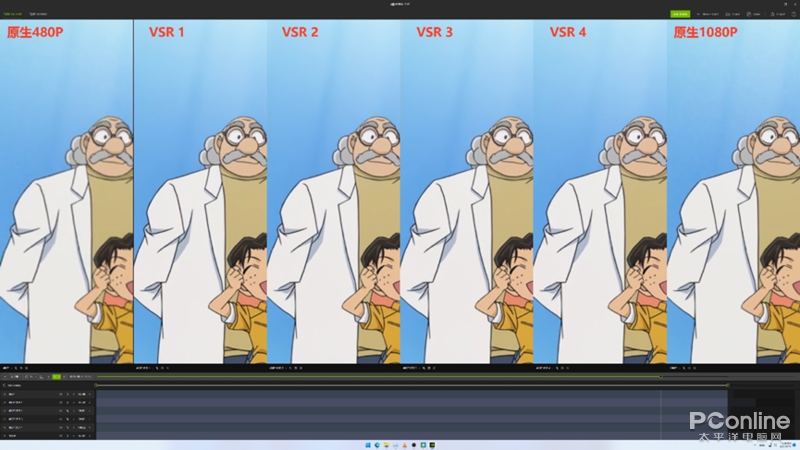This screenshot has width=800, height=450.
Task: Open File Explorer from the taskbar
Action: 386,445
